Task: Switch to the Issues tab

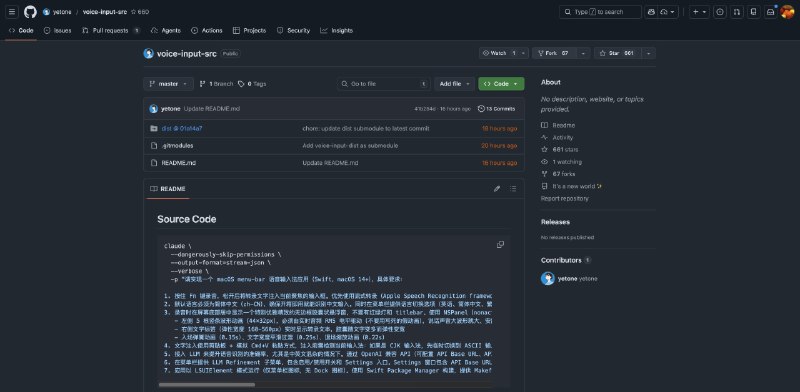Action: (x=58, y=31)
